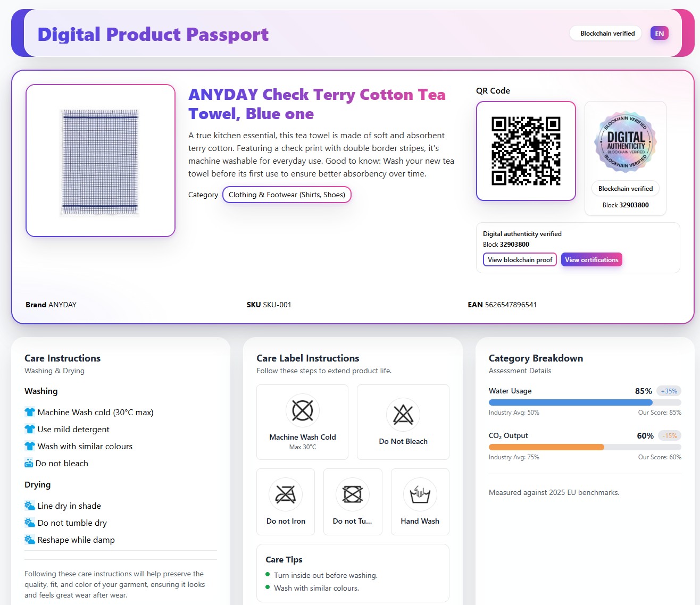Click the QR code image
Screen dimensions: 700x605
point(526,151)
